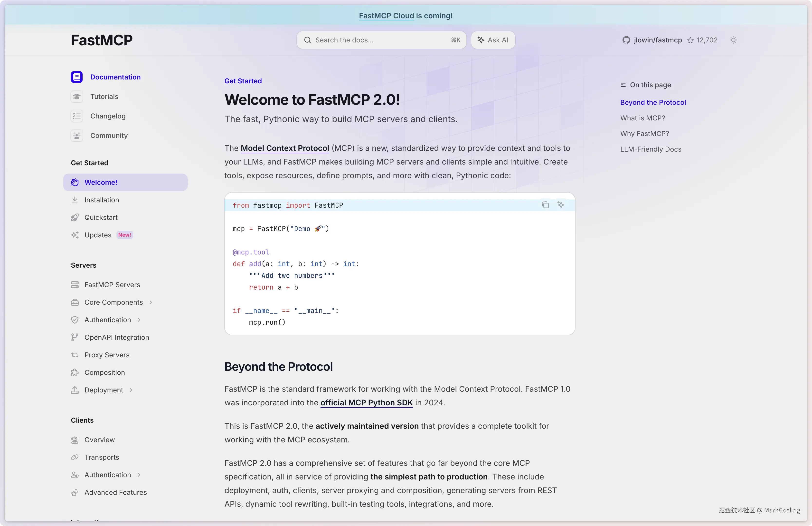Open the Model Context Protocol link
The image size is (812, 526).
[x=285, y=148]
